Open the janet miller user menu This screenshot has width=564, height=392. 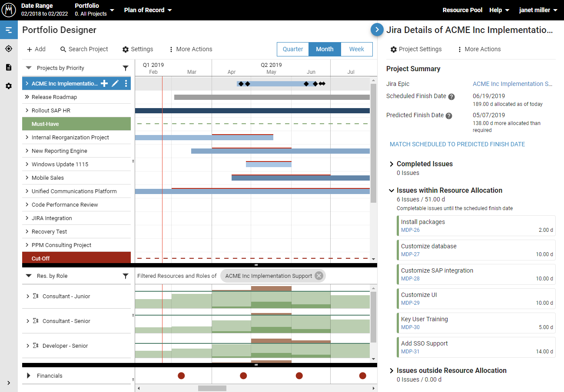[x=538, y=10]
